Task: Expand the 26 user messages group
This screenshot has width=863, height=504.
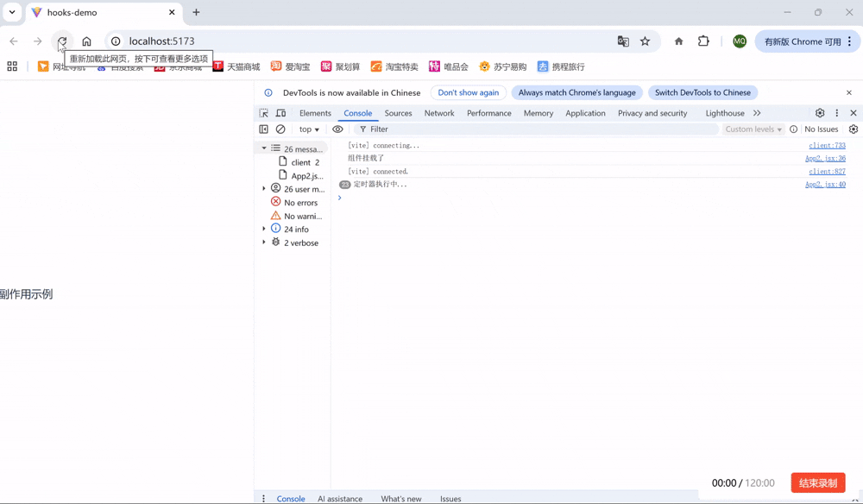Action: [263, 189]
